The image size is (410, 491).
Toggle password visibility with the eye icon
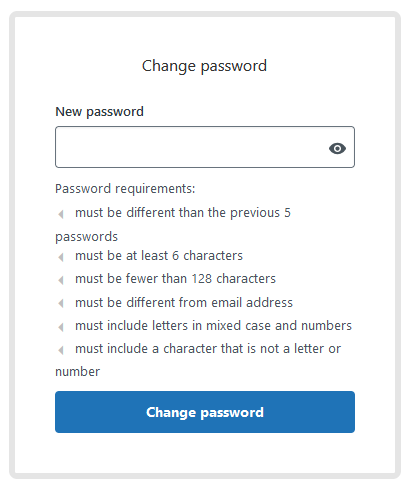[x=337, y=148]
